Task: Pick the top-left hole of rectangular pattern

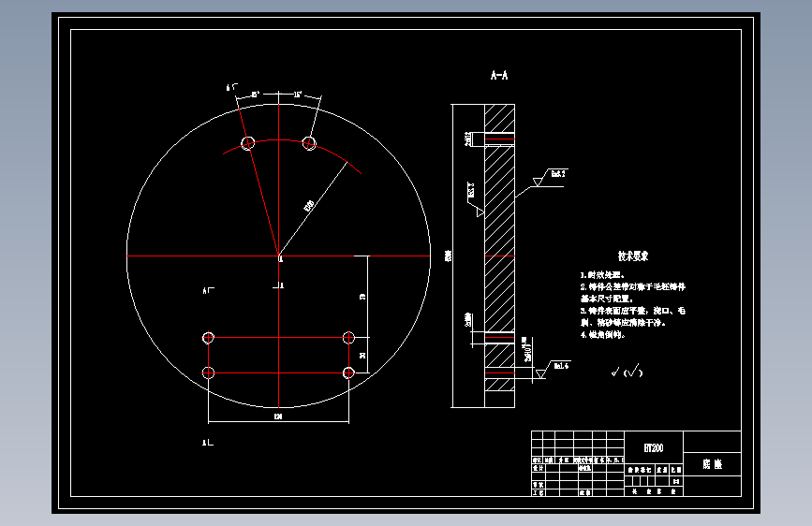Action: pyautogui.click(x=208, y=338)
